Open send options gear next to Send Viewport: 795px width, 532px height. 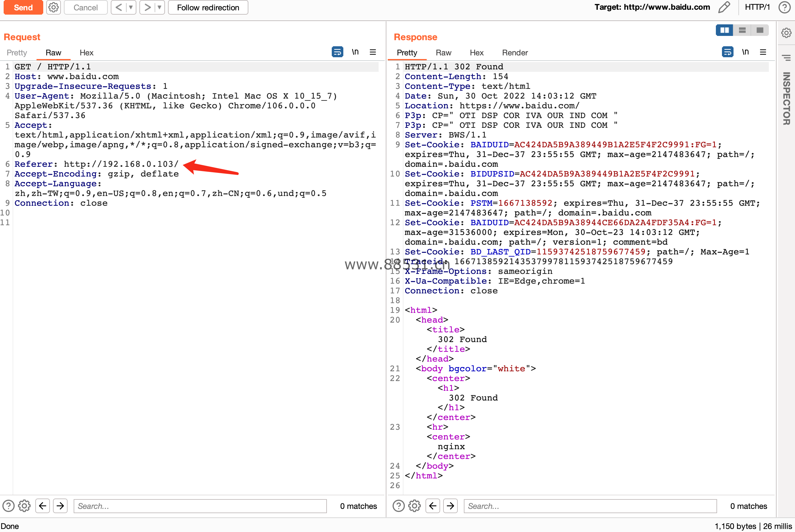coord(53,7)
